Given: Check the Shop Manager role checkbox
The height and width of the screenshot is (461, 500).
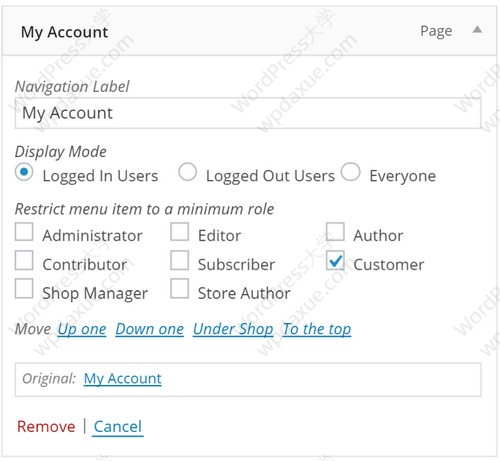Looking at the screenshot, I should click(x=24, y=288).
